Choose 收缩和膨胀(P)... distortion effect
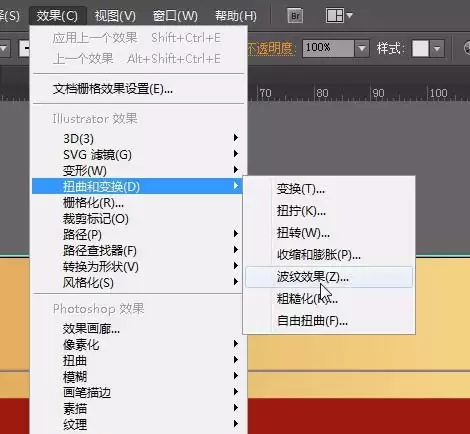The height and width of the screenshot is (434, 470). coord(319,255)
